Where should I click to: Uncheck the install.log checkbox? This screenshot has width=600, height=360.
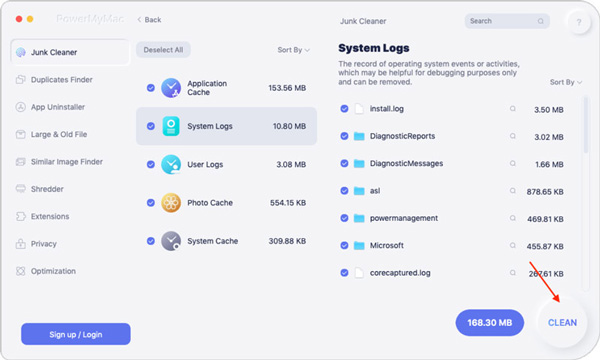(x=344, y=109)
